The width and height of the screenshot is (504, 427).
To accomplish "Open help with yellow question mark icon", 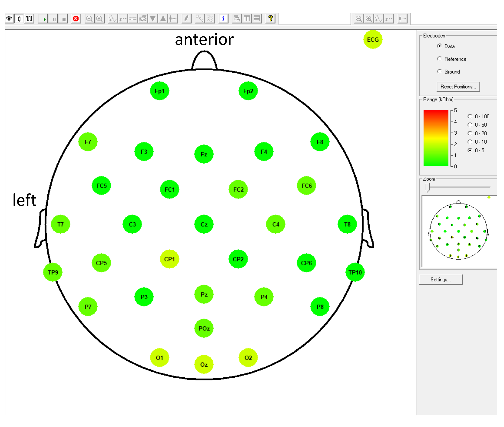I will (x=270, y=19).
